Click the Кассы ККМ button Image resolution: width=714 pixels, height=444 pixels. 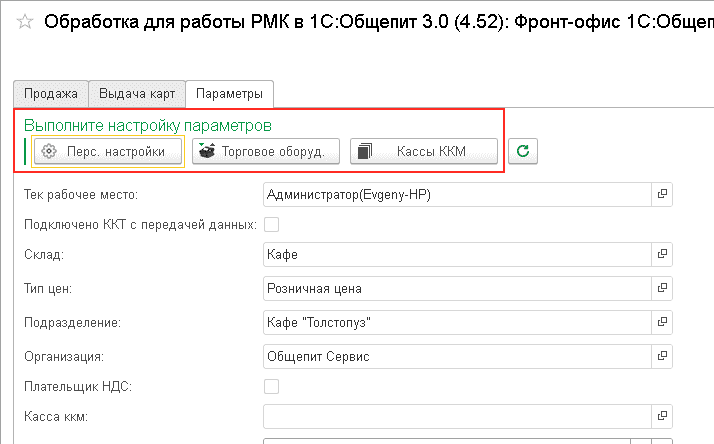[424, 151]
